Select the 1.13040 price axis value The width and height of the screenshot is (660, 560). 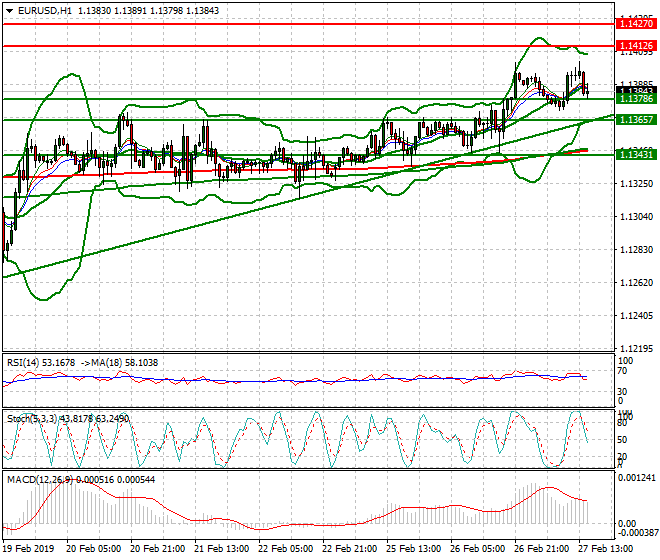point(637,216)
